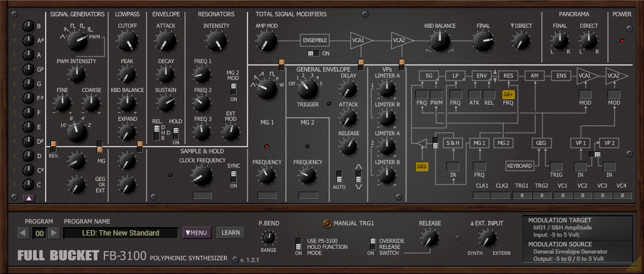This screenshot has height=274, width=644.
Task: Select the VP 1 block in diagram
Action: 580,143
